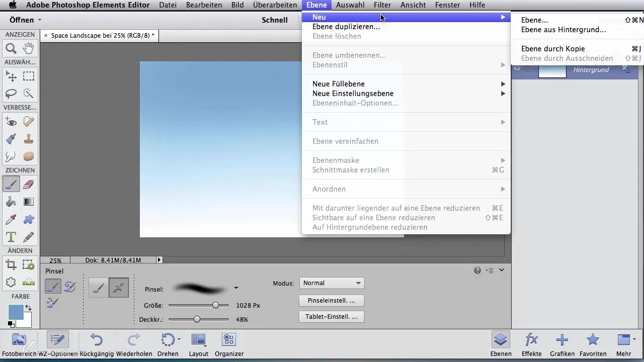Select the Pencil tool
The image size is (644, 362).
click(x=29, y=236)
